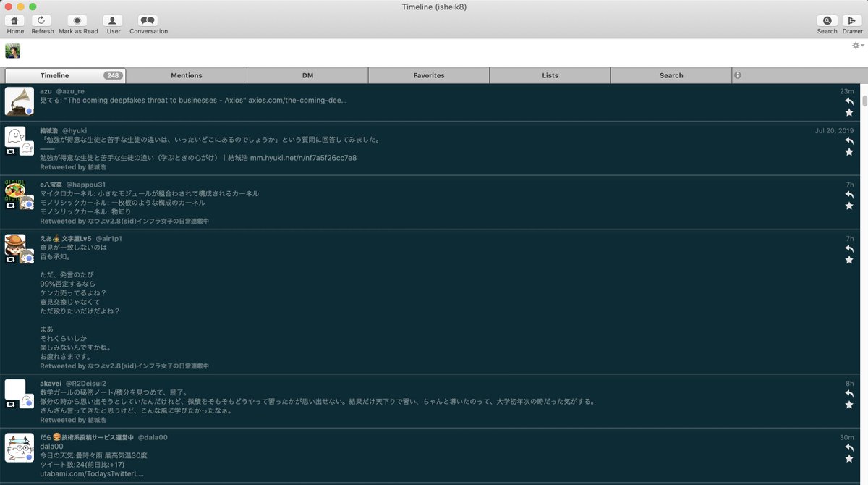The width and height of the screenshot is (868, 485).
Task: Open akavei's profile avatar
Action: [15, 389]
